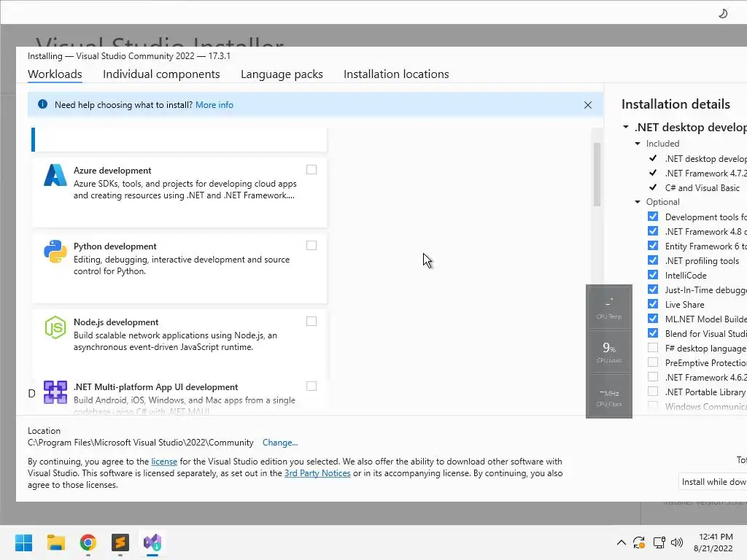The image size is (747, 560).
Task: Show hidden system tray icons chevron
Action: (x=622, y=542)
